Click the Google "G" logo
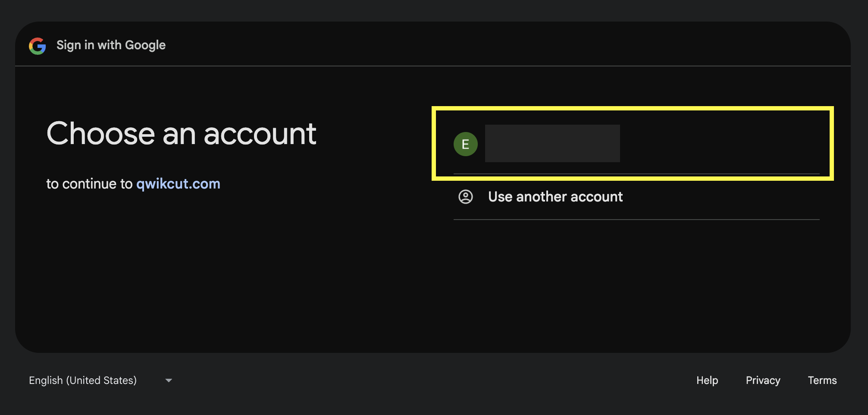868x415 pixels. (x=38, y=46)
